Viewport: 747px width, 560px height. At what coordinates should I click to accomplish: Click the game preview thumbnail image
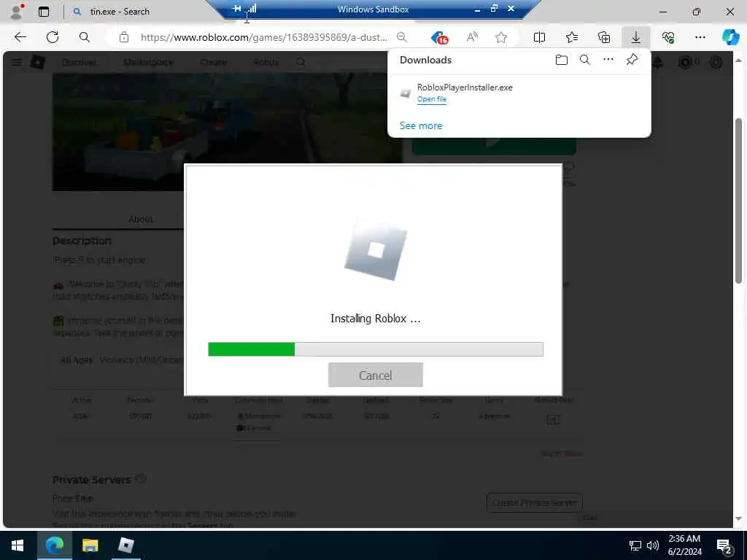(228, 133)
